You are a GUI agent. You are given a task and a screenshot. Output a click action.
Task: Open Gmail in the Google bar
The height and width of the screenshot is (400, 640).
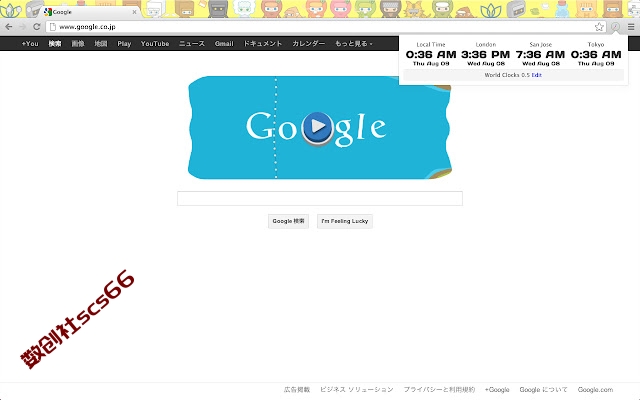tap(224, 44)
